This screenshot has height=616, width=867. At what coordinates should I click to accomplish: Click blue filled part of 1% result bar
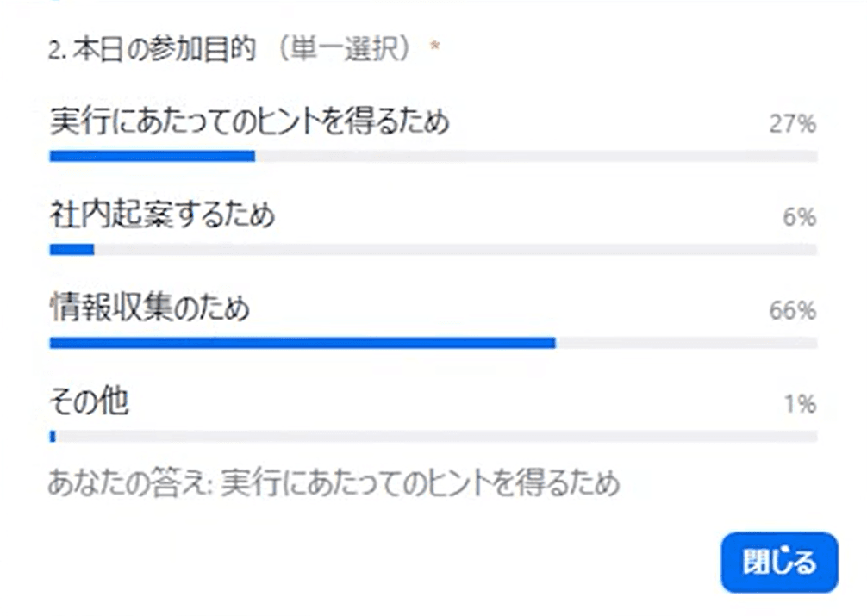[53, 436]
